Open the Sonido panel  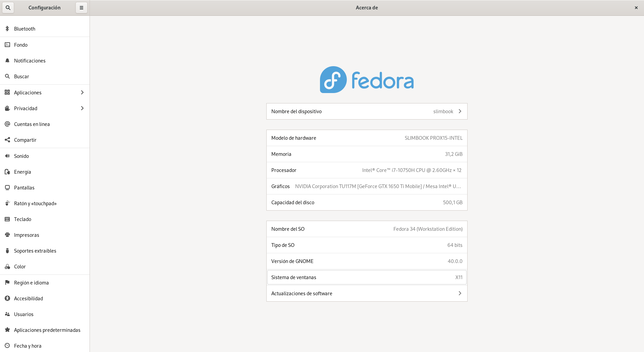coord(45,156)
